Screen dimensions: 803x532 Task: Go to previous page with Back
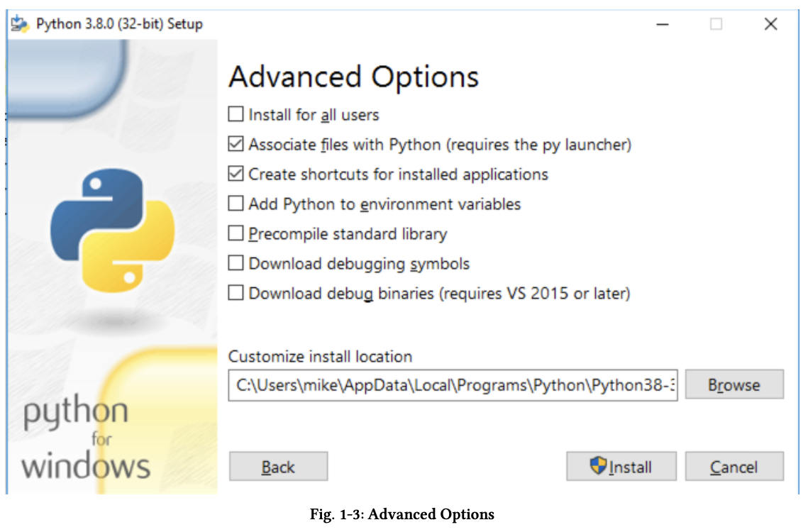[x=278, y=467]
